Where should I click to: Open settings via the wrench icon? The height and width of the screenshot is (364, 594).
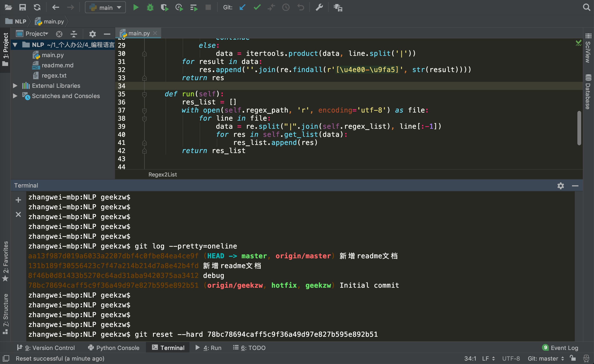pos(319,7)
